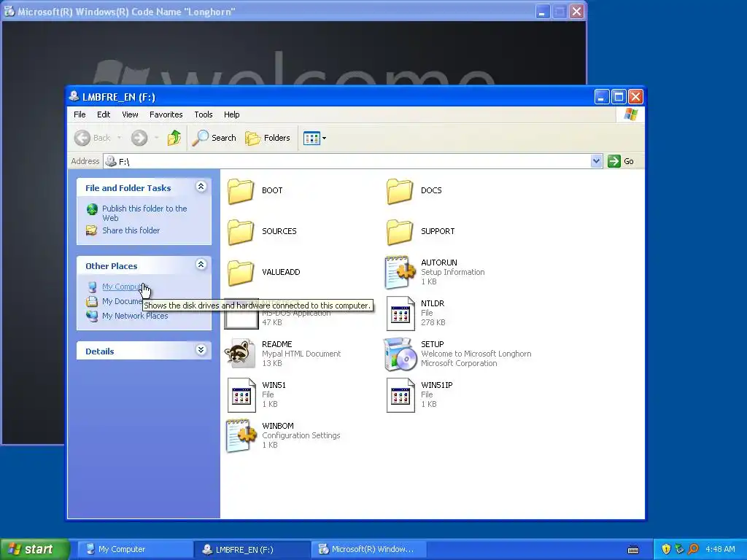
Task: Select the WIN51 file icon
Action: 241,394
